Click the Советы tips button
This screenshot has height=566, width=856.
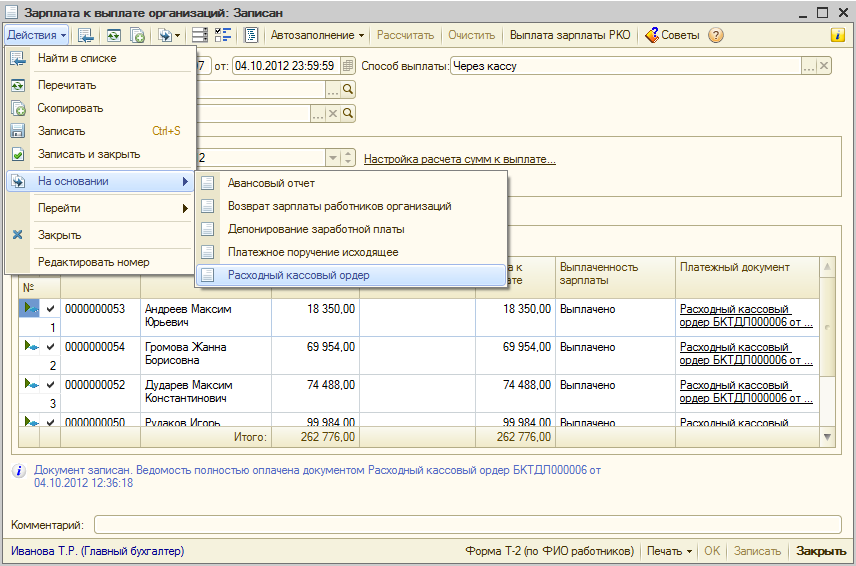point(673,35)
